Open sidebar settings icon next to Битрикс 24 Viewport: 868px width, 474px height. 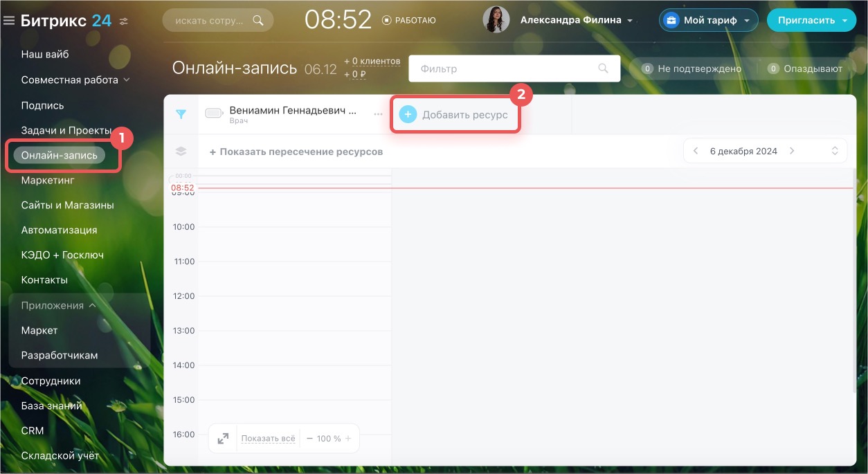[124, 21]
